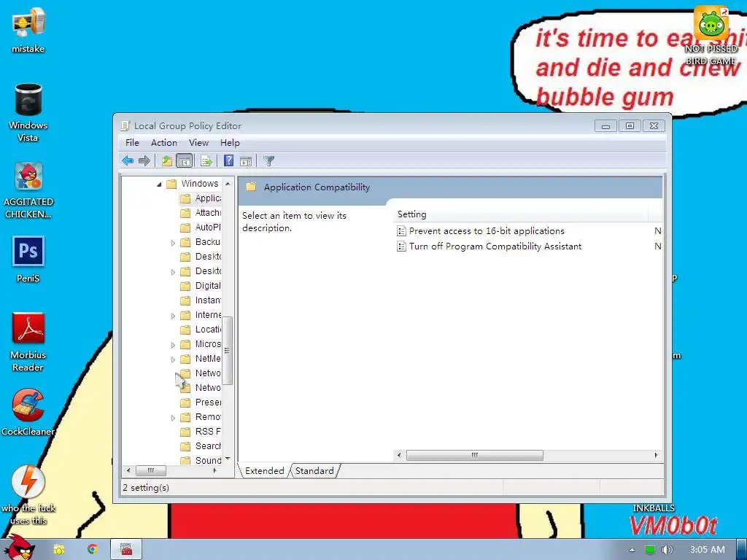Viewport: 747px width, 560px height.
Task: Switch to the Standard tab
Action: (314, 471)
